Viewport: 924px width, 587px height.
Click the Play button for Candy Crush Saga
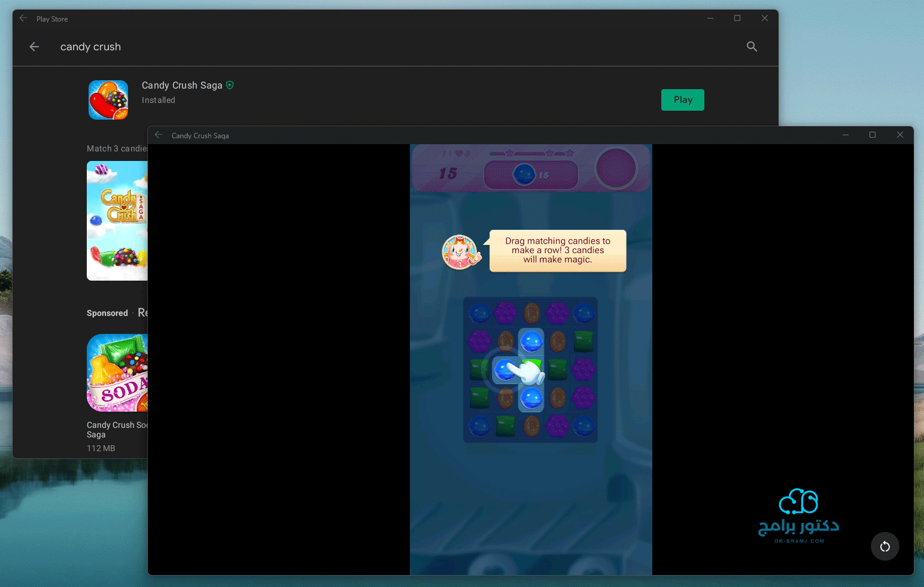tap(682, 100)
